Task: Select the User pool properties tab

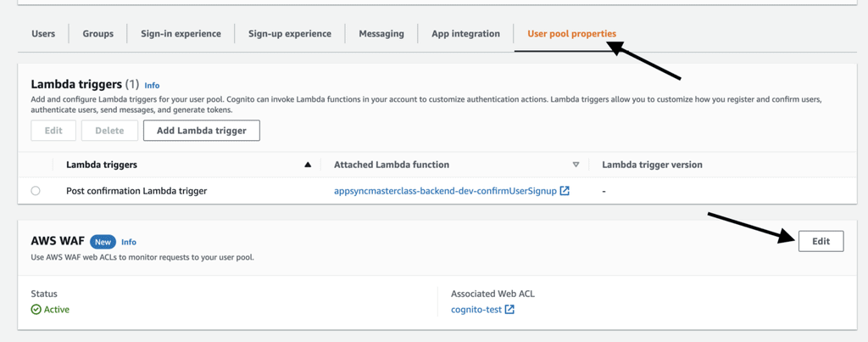Action: 571,34
